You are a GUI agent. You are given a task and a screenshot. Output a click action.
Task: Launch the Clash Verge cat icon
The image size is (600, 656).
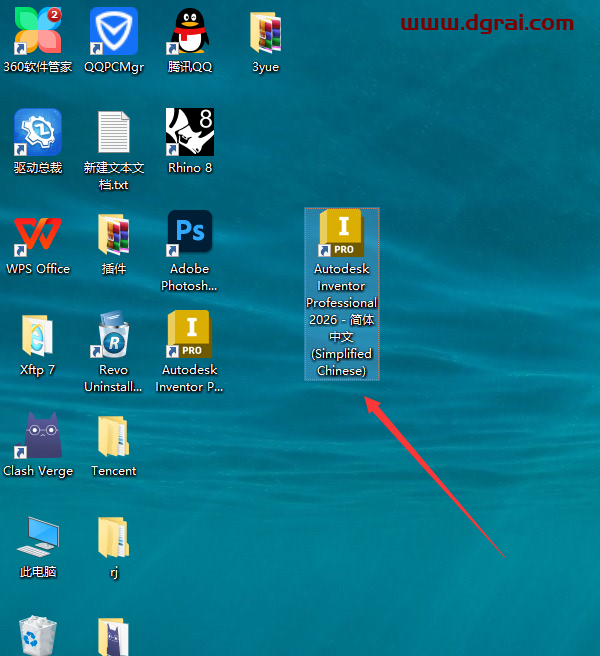tap(38, 435)
